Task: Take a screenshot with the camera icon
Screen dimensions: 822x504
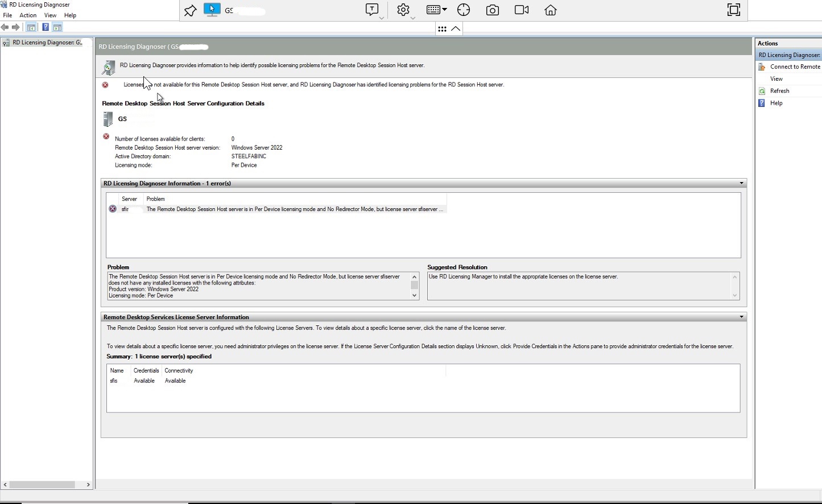Action: click(x=492, y=10)
